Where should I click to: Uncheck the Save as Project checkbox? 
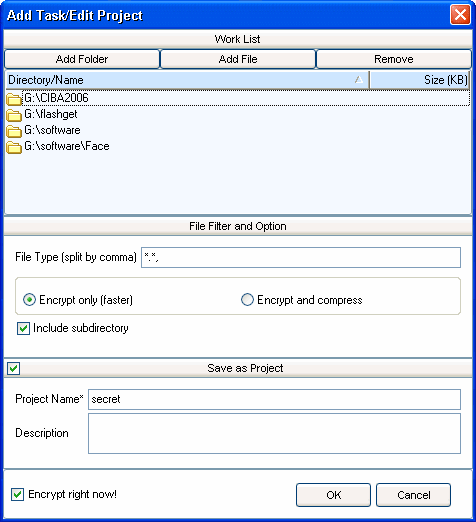point(14,368)
